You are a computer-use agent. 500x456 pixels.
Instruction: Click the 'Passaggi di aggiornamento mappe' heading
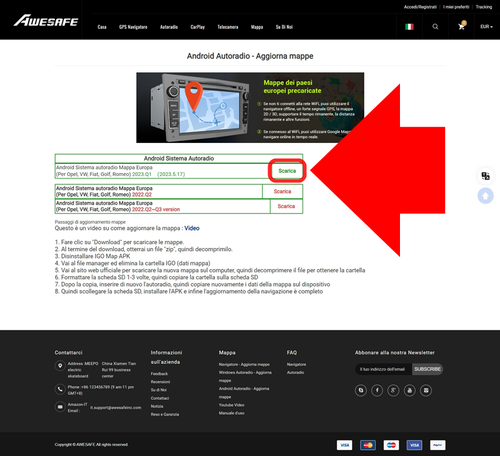click(90, 222)
